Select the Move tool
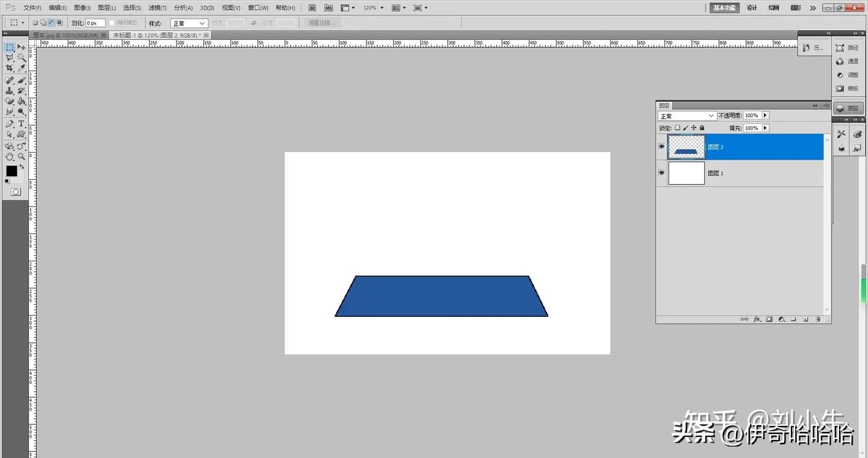This screenshot has height=458, width=868. 22,47
